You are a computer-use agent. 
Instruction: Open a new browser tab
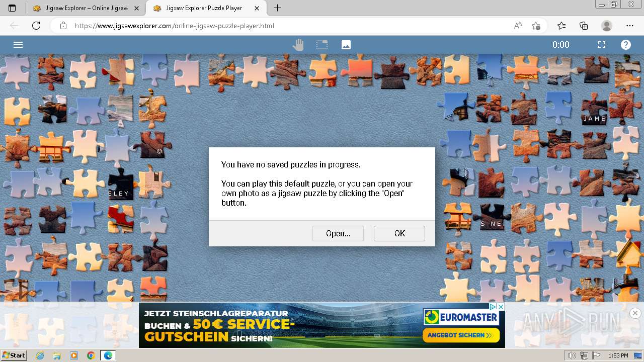pos(277,8)
